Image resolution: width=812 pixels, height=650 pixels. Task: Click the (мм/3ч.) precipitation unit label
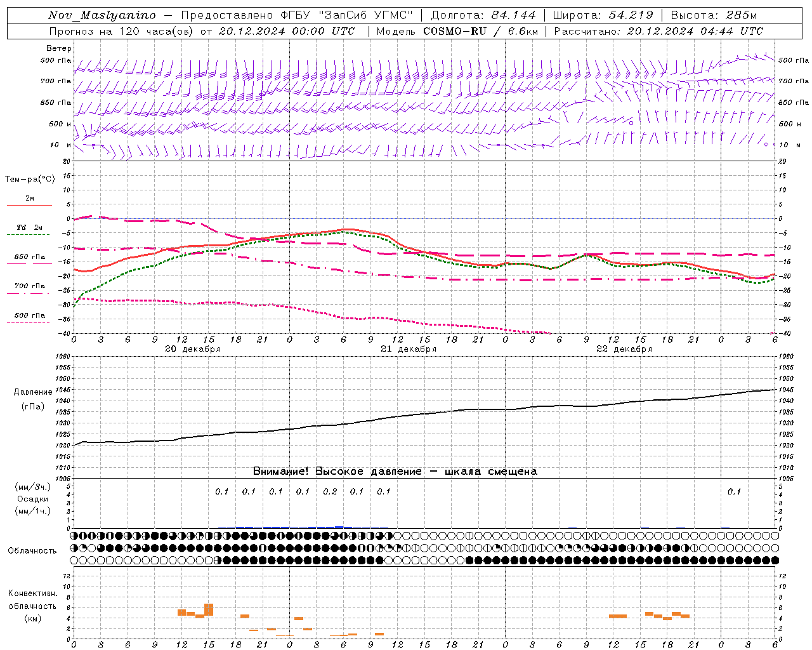[32, 487]
